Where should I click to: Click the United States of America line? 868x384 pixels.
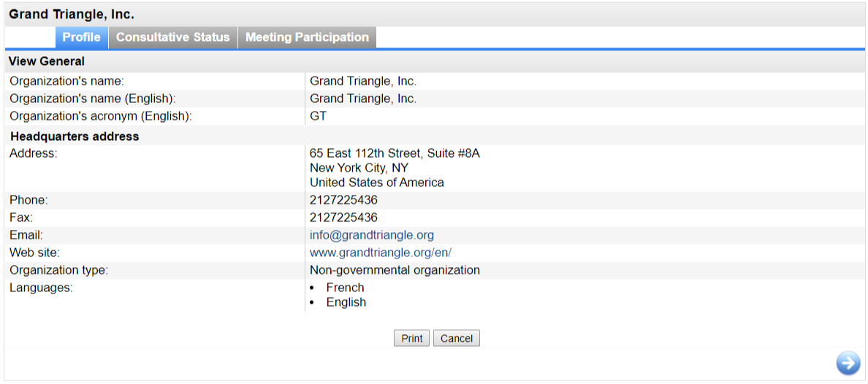click(377, 183)
